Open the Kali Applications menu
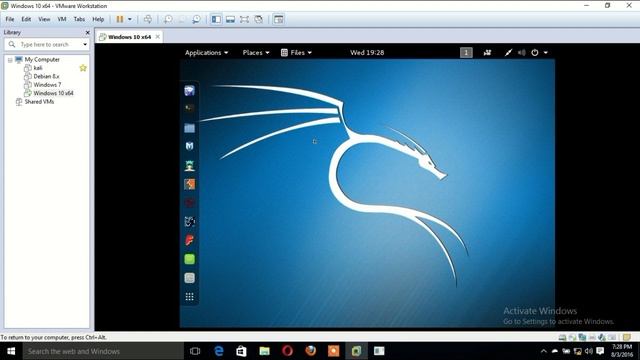Screen dimensions: 640x360 pos(207,53)
